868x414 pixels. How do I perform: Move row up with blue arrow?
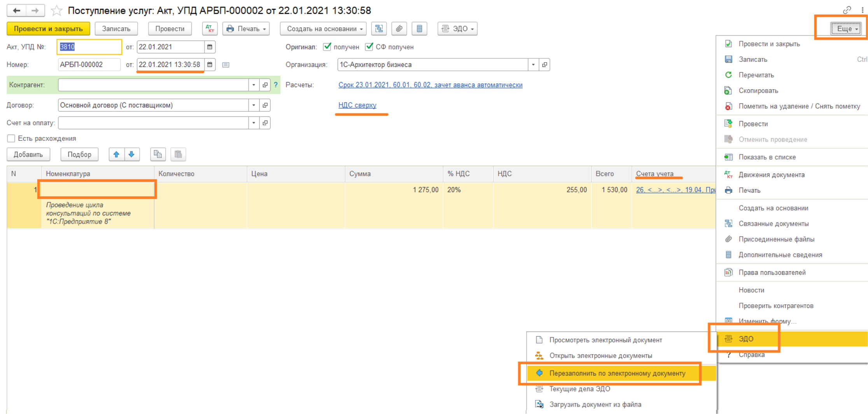116,154
